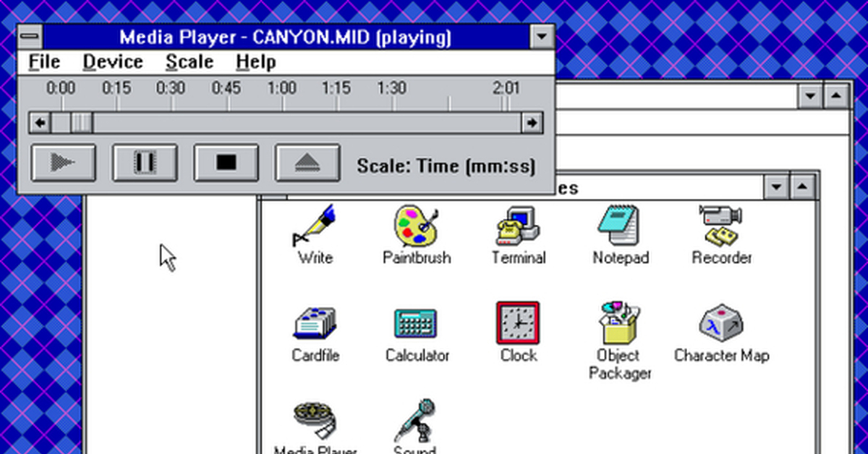Screen dimensions: 868x454
Task: Click the 0:30 mark on the timeline
Action: click(x=171, y=89)
